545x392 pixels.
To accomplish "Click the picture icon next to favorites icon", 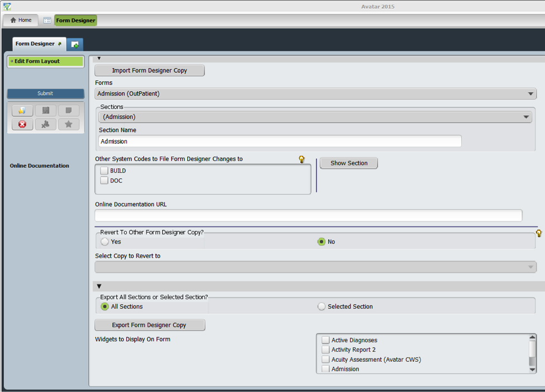I will pos(45,110).
